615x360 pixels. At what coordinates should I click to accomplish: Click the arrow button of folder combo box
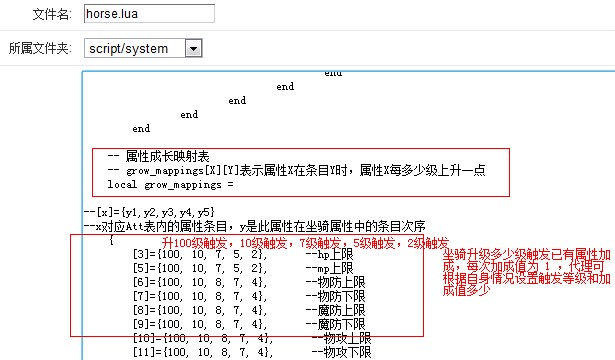pos(194,49)
